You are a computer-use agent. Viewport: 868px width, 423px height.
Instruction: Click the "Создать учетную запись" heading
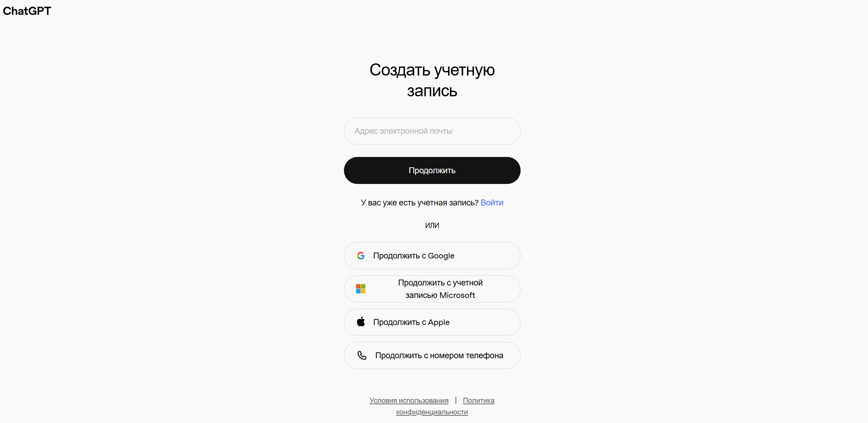pyautogui.click(x=432, y=80)
